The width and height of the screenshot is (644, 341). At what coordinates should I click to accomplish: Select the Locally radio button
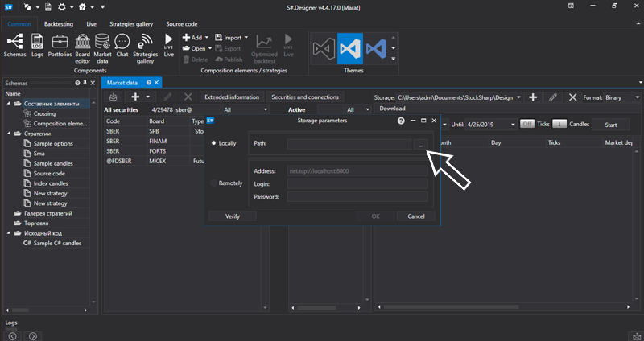[x=213, y=143]
